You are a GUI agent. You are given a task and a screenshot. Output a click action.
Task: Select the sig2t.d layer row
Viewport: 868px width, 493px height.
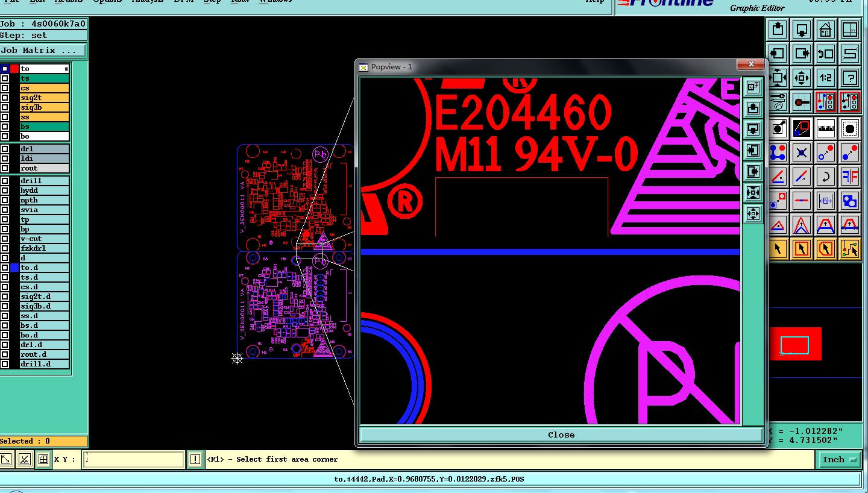44,297
